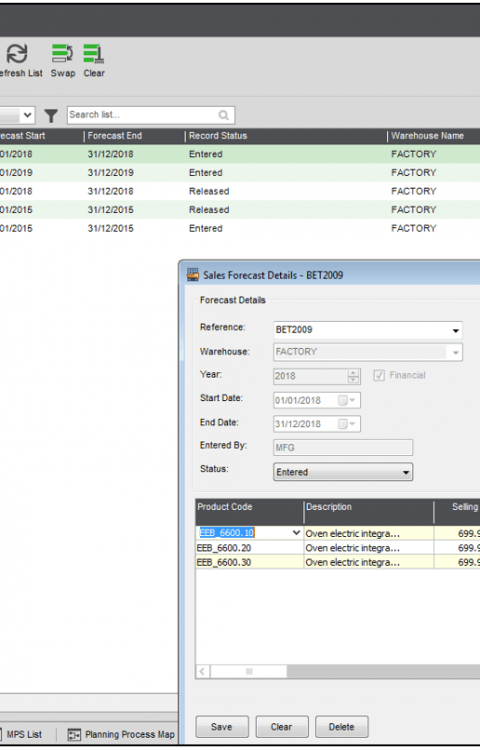Switch to the MPS List tab
The image size is (480, 750).
click(24, 734)
